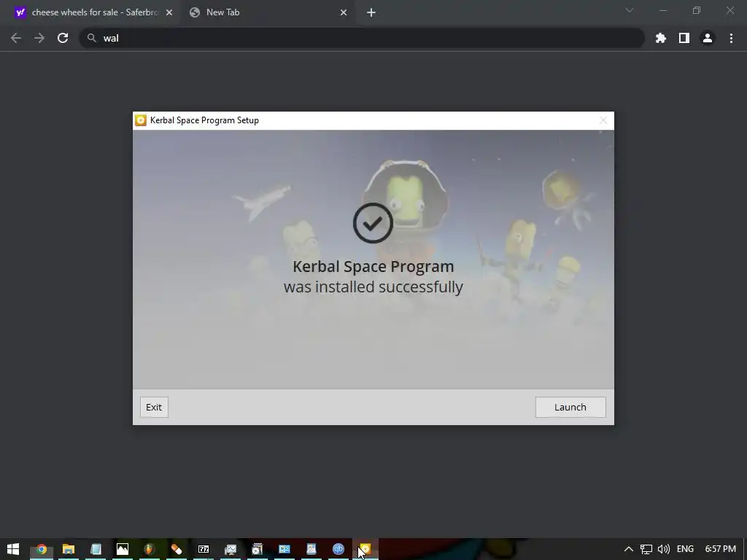Open the 6:57 PM clock
The width and height of the screenshot is (747, 560).
(x=720, y=549)
